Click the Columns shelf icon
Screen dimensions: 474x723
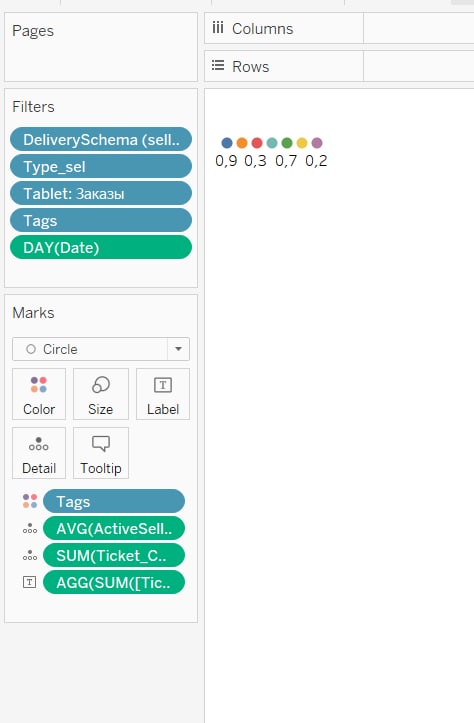click(218, 28)
